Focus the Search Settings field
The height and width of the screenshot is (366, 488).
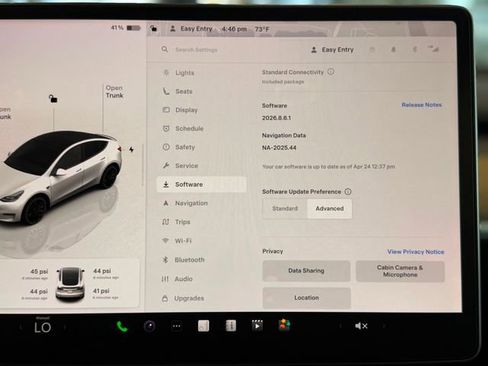click(x=196, y=50)
